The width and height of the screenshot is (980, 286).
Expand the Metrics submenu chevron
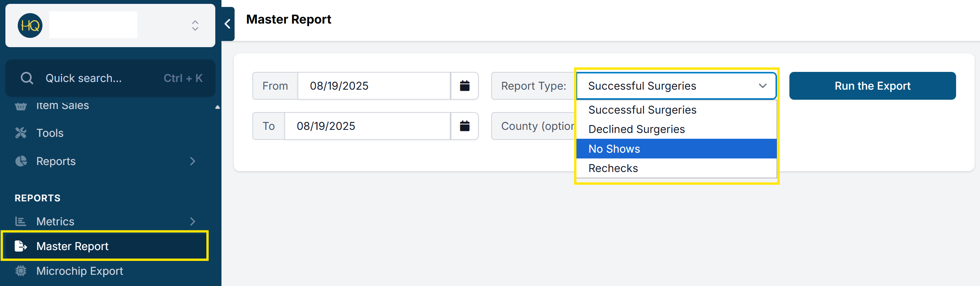tap(193, 221)
